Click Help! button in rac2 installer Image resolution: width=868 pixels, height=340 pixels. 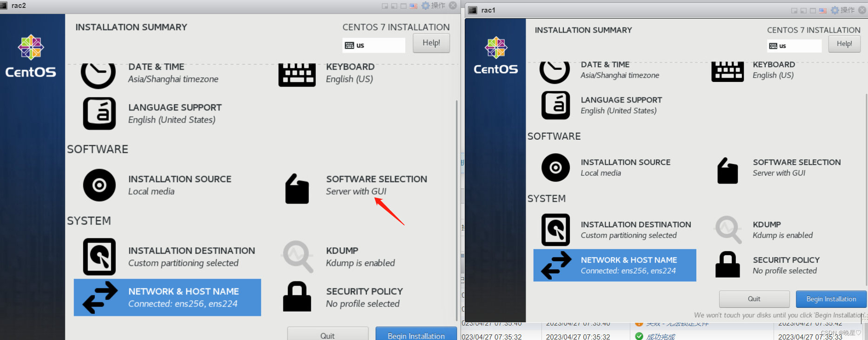[x=431, y=43]
